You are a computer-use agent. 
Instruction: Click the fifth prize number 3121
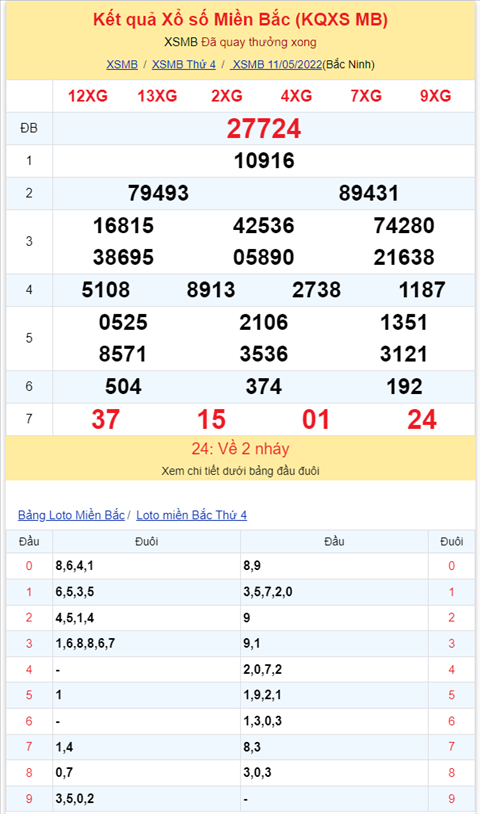[404, 355]
